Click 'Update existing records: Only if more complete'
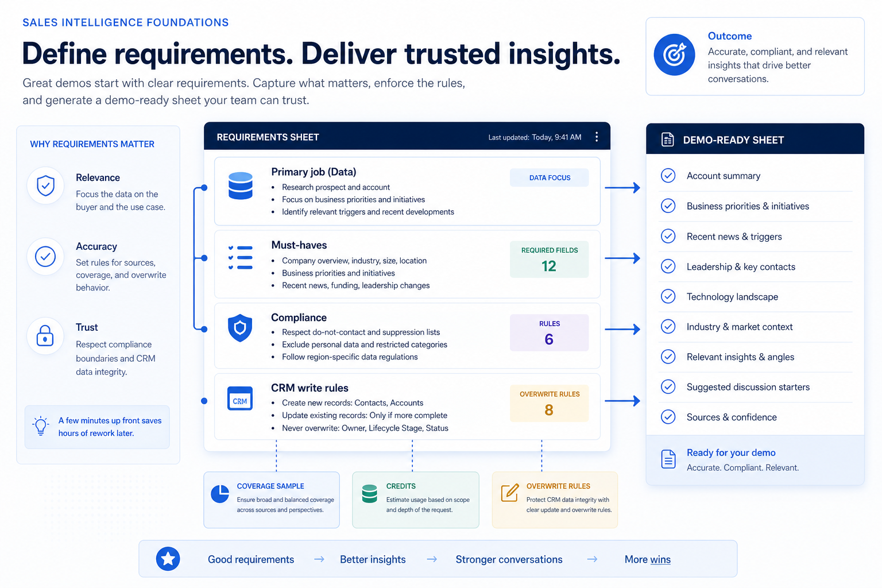882x588 pixels. pyautogui.click(x=365, y=415)
